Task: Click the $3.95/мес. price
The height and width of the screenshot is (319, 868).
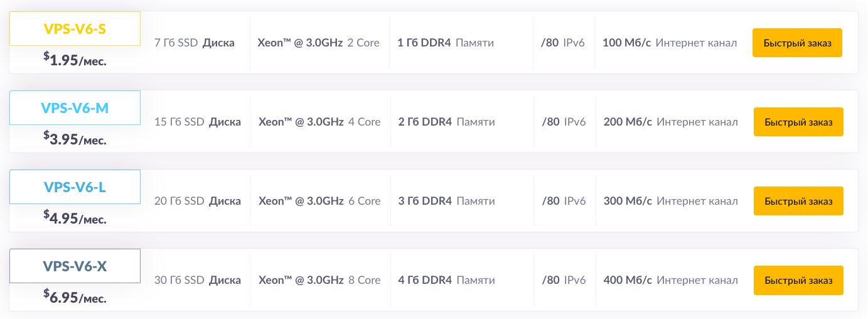Action: (x=75, y=139)
